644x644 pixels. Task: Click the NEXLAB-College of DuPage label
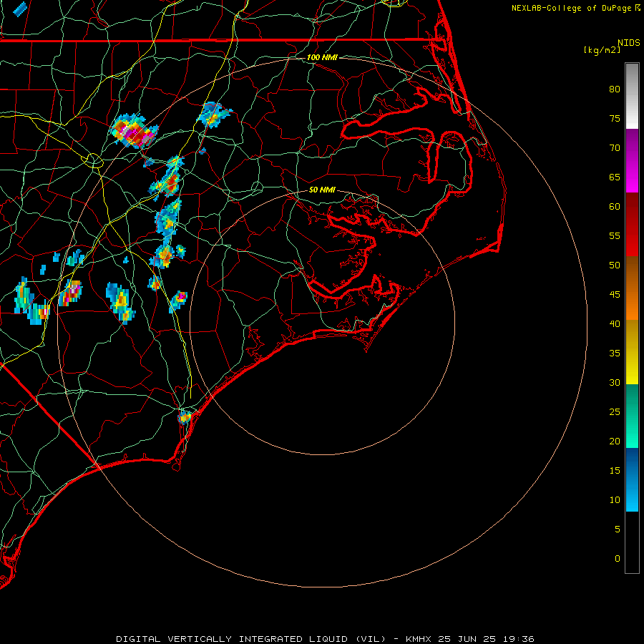tap(571, 8)
